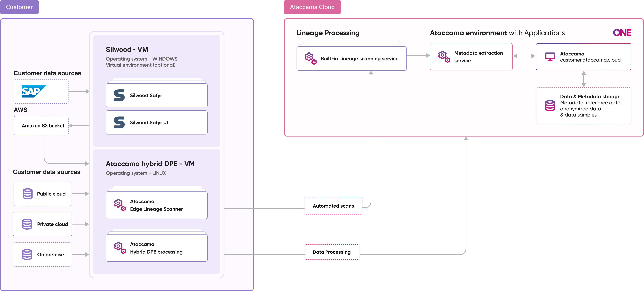Select the Customer tab label
Viewport: 644px width, 291px height.
pos(19,7)
